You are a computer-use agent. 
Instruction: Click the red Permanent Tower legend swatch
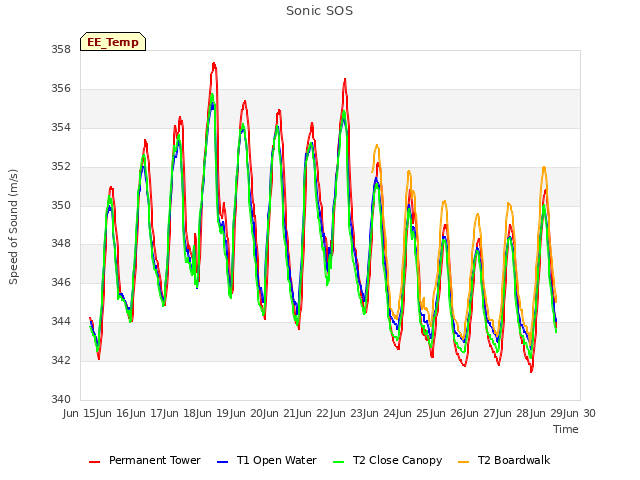pyautogui.click(x=94, y=462)
